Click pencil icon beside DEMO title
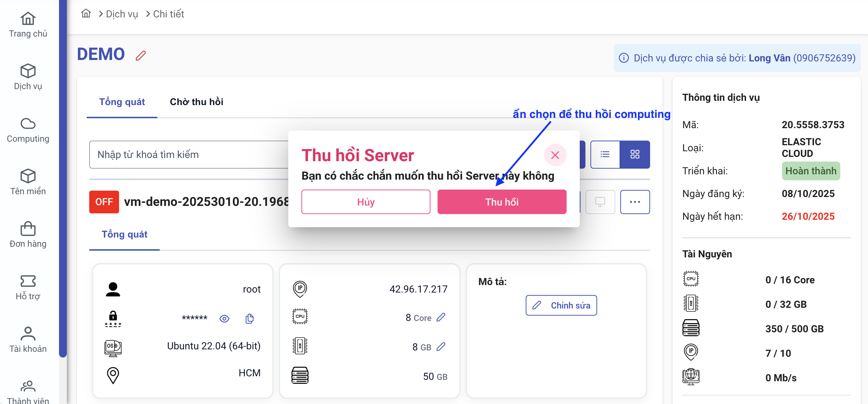Viewport: 868px width, 404px height. [x=141, y=56]
